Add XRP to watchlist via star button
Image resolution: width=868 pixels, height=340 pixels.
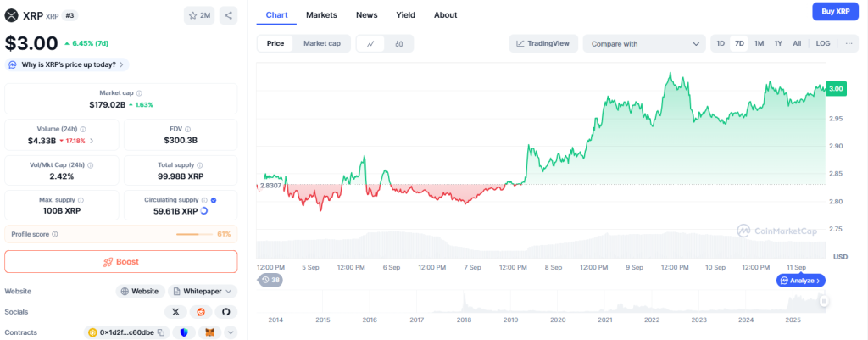(x=199, y=15)
